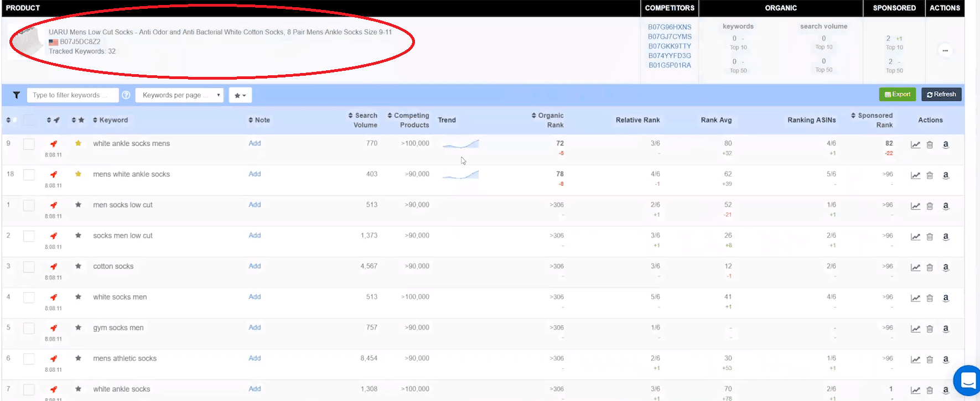Viewport: 980px width, 401px height.
Task: Click rocket icon for cotton socks
Action: [54, 267]
